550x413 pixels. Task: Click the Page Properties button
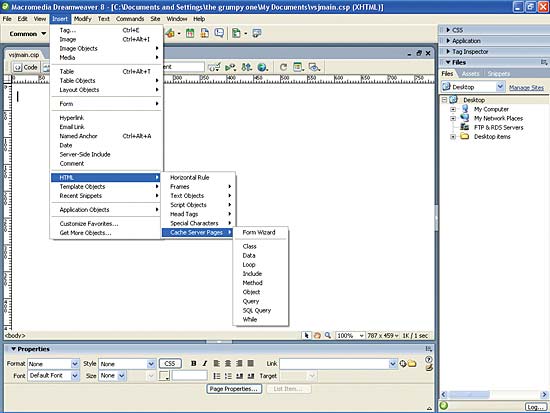coord(234,389)
